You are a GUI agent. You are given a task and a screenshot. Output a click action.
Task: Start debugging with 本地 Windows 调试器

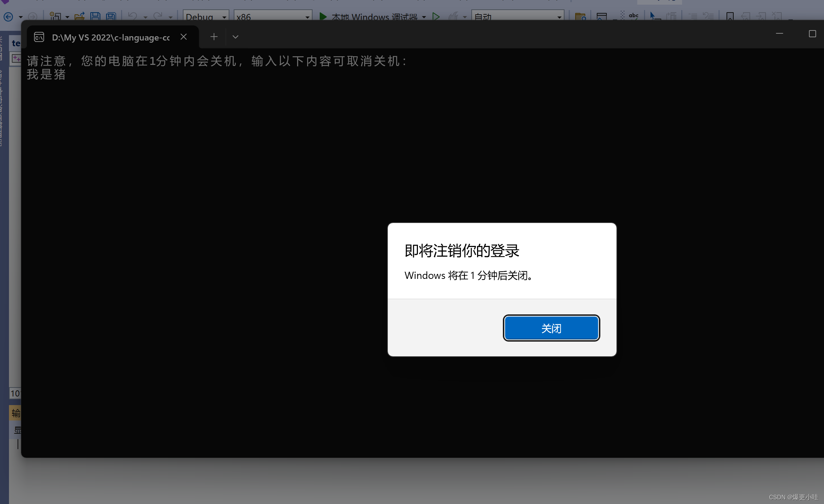click(x=369, y=16)
